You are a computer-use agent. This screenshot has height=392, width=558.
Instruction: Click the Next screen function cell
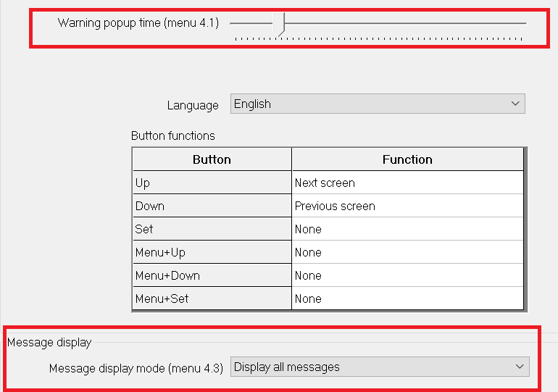(x=407, y=183)
